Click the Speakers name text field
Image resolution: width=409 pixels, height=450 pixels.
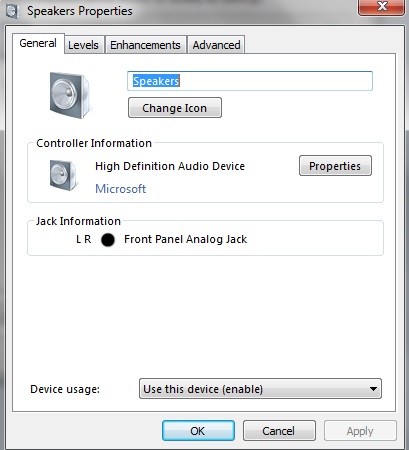click(250, 81)
